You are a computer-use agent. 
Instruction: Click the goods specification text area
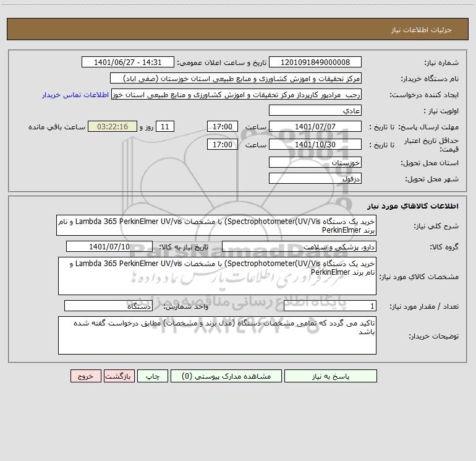pos(217,276)
